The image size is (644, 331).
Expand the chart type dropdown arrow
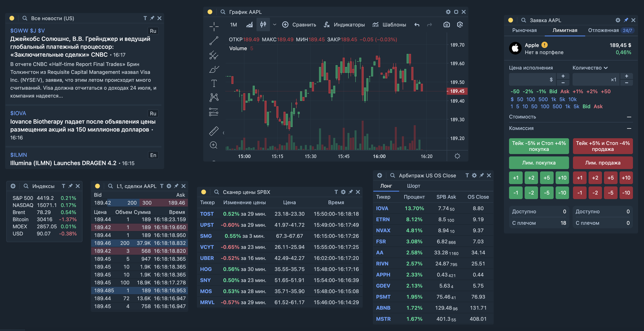tap(274, 24)
